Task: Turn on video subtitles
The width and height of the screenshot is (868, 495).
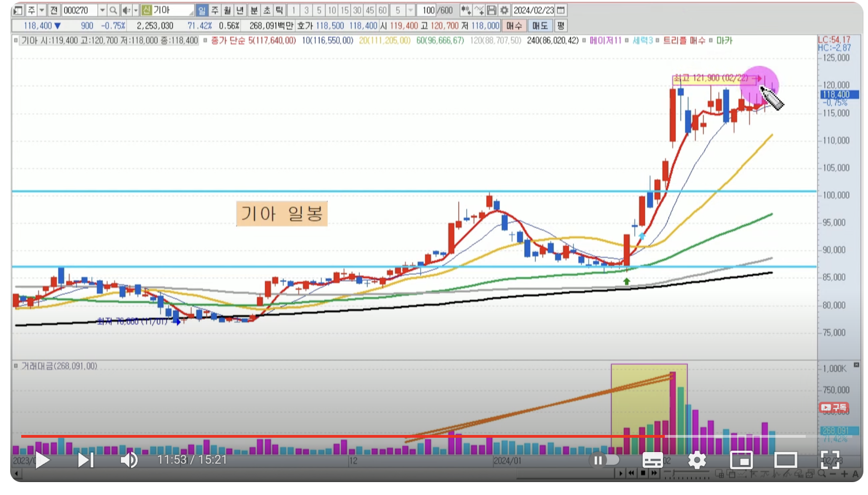Action: (653, 460)
